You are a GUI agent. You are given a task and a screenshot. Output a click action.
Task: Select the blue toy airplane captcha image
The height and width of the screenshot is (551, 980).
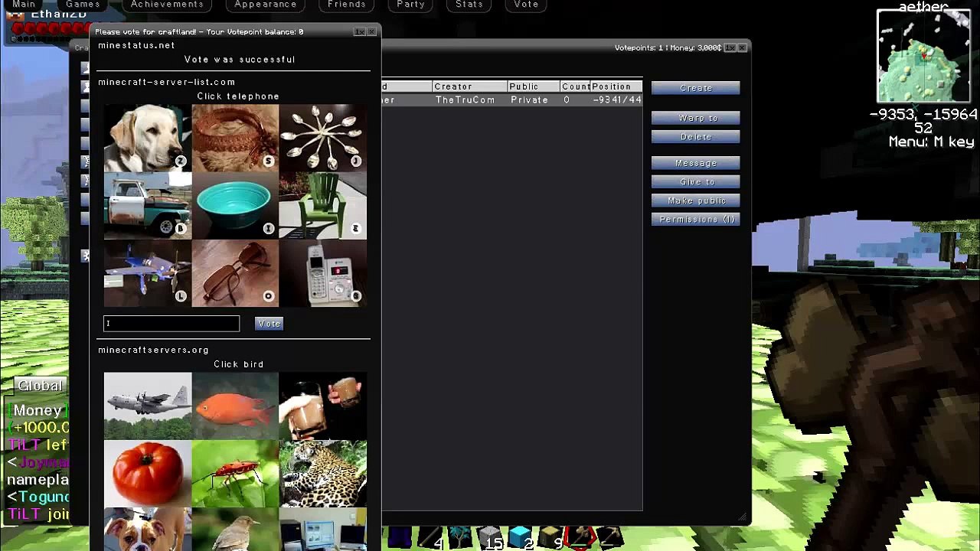[148, 273]
